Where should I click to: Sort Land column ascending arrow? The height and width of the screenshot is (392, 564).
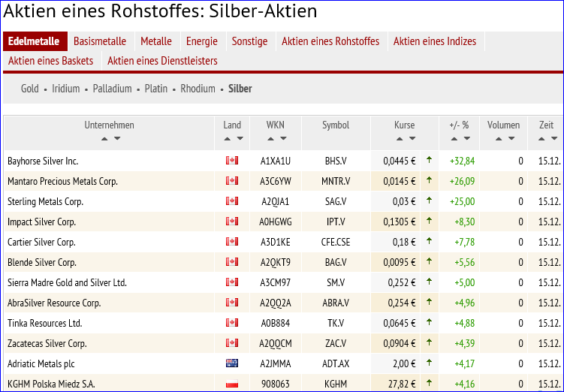click(x=227, y=139)
